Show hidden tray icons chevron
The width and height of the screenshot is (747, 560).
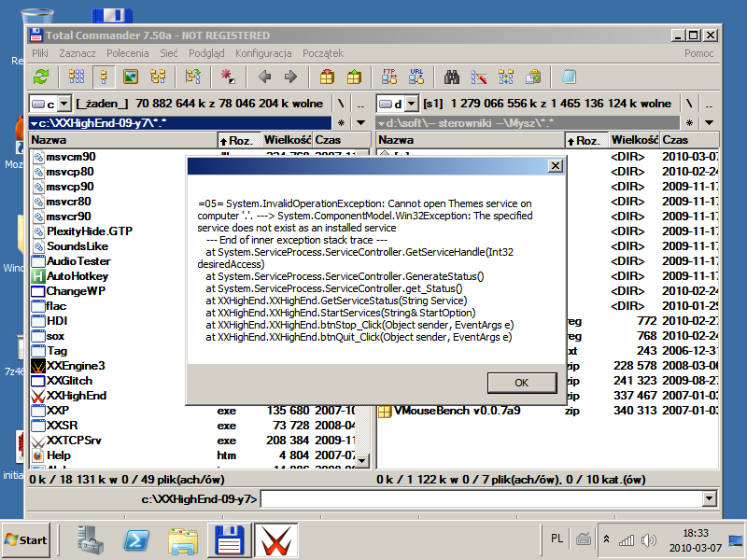pos(606,539)
